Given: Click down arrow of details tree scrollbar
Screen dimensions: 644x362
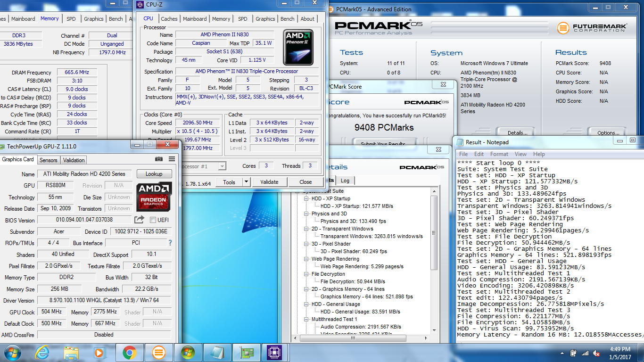Looking at the screenshot, I should tap(435, 331).
